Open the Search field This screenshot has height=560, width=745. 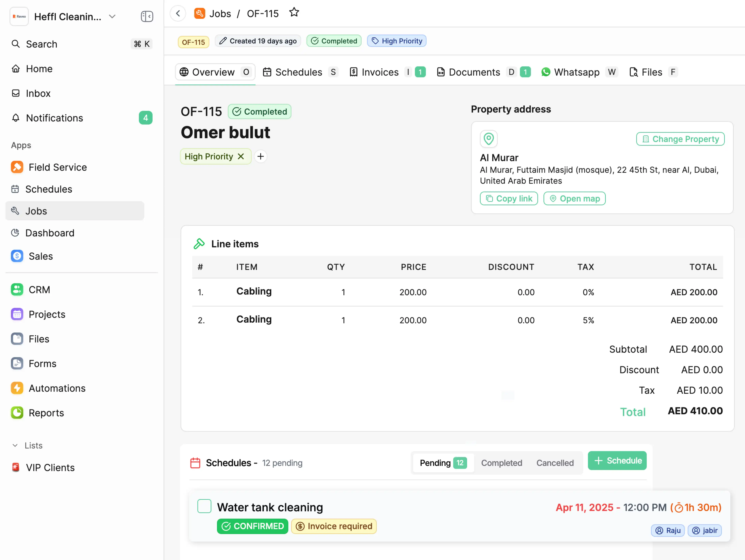[41, 44]
